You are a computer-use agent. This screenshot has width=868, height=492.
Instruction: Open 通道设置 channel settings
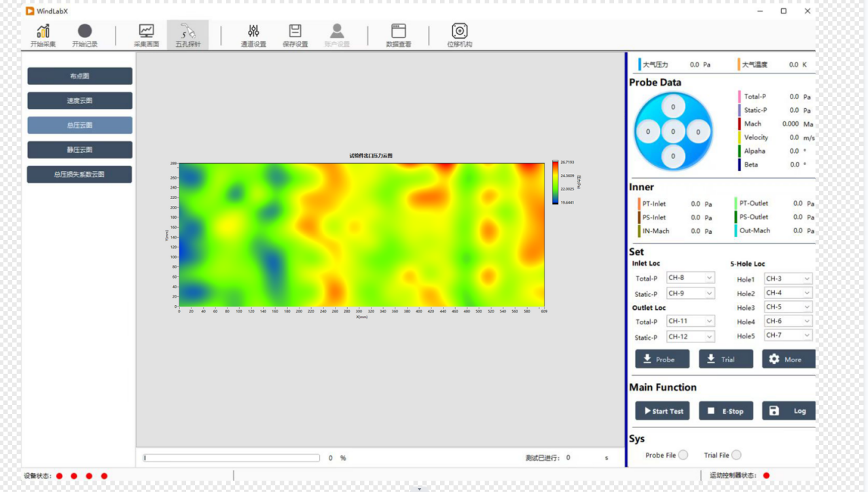coord(253,35)
